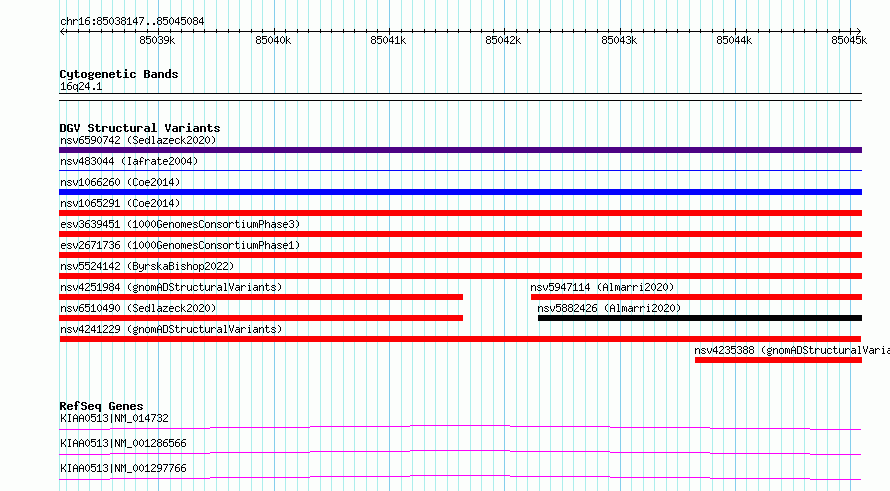Select the purple nsv6590742 variant bar
This screenshot has height=491, width=890.
tap(460, 150)
